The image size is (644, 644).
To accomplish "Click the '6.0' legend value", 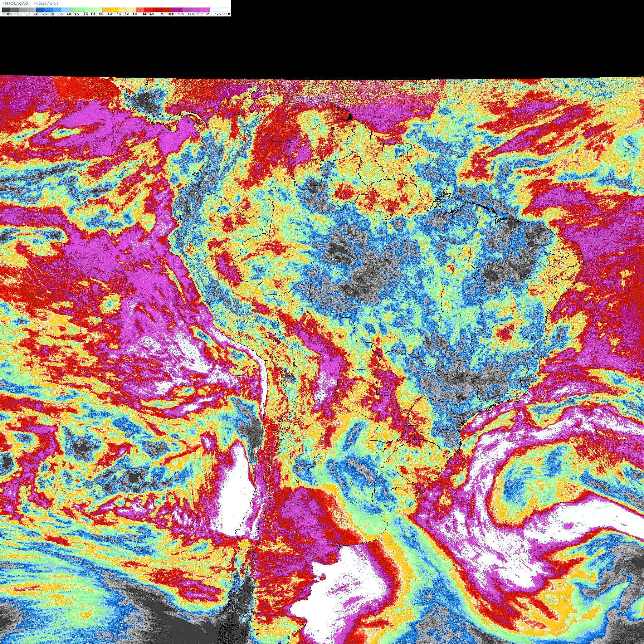I will click(101, 14).
